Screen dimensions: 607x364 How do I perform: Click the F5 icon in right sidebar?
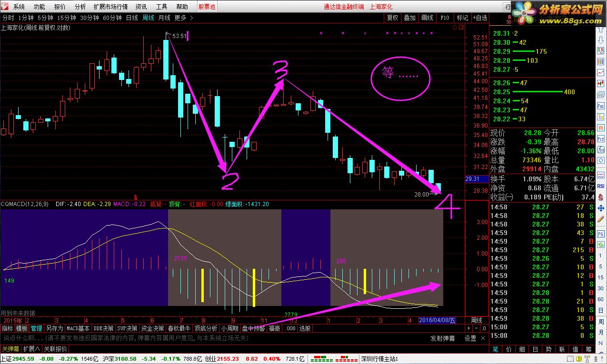point(601,234)
